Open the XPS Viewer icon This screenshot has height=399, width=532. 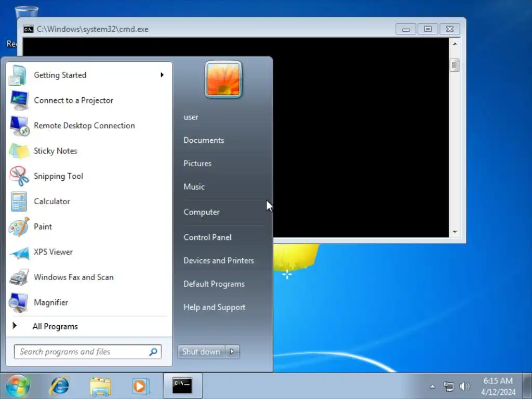(19, 252)
